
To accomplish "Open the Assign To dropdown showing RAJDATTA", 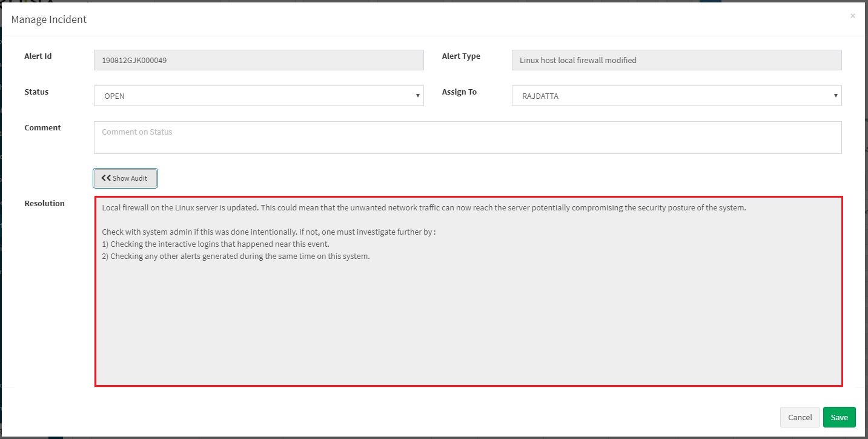I will pos(677,96).
